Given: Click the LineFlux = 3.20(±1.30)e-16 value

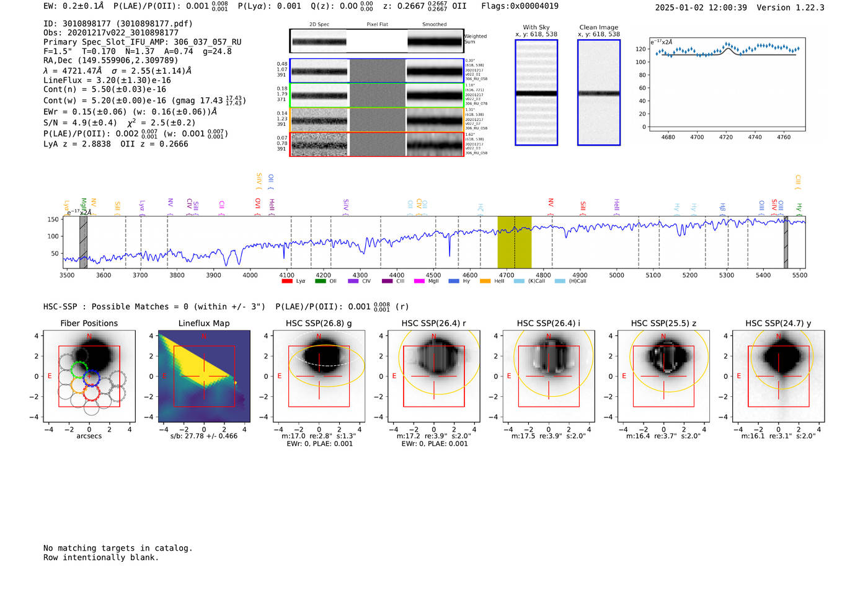Looking at the screenshot, I should pyautogui.click(x=107, y=81).
